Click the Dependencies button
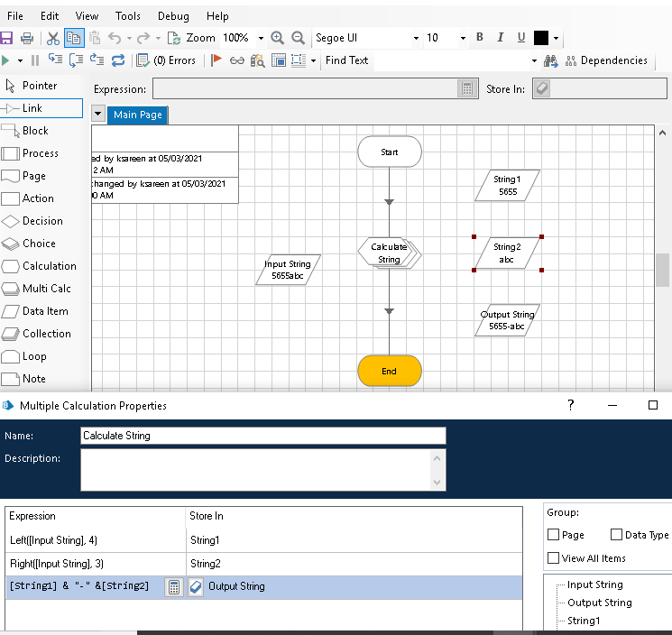This screenshot has height=635, width=672. [606, 60]
